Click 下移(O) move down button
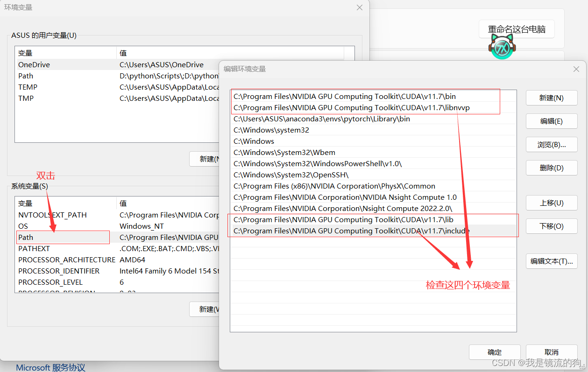Viewport: 588px width, 372px height. pyautogui.click(x=552, y=226)
